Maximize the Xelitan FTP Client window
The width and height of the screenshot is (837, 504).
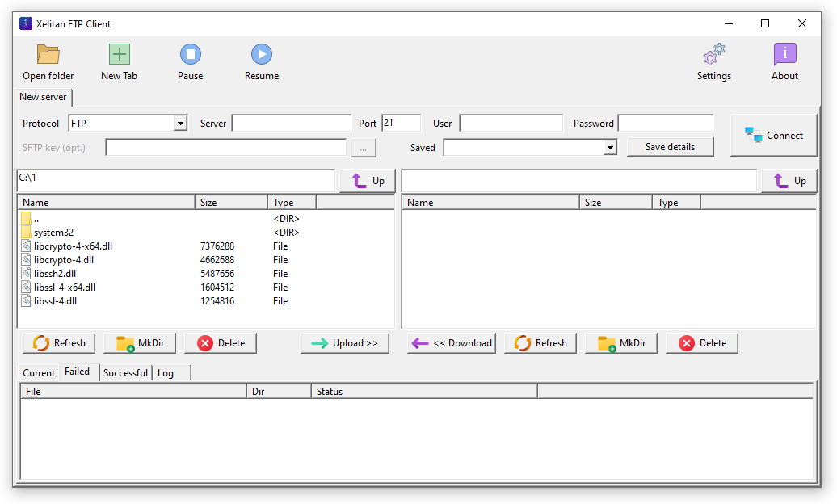click(765, 23)
